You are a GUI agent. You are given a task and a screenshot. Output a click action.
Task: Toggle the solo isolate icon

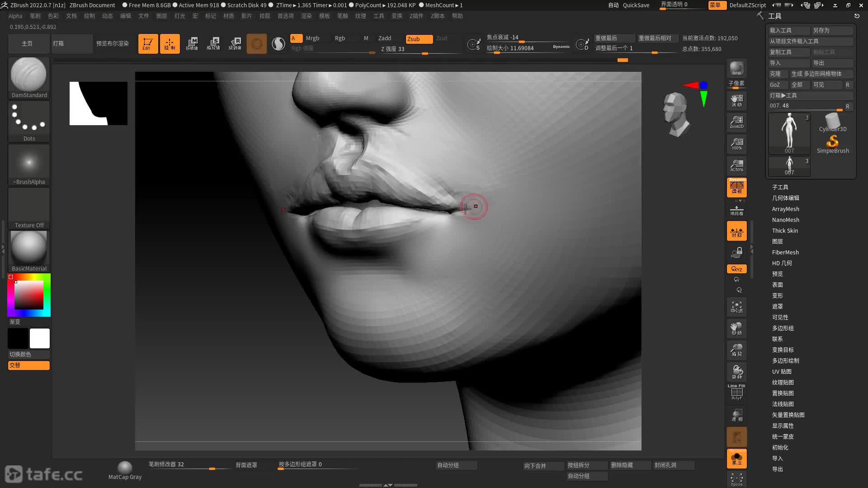(736, 459)
